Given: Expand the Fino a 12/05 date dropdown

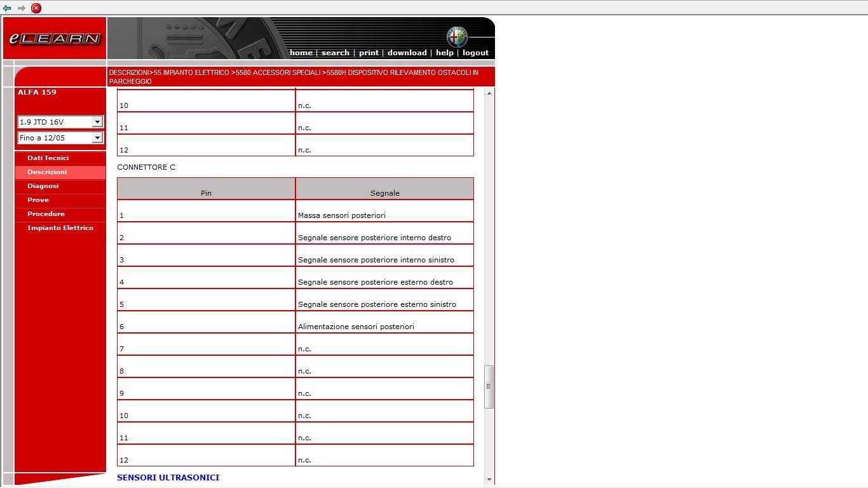Looking at the screenshot, I should pos(60,138).
